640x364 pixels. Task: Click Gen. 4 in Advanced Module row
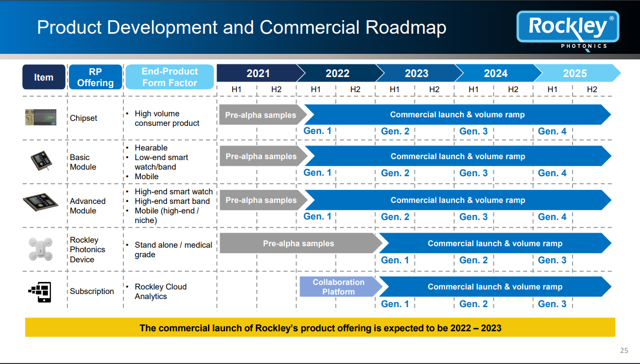tap(552, 216)
